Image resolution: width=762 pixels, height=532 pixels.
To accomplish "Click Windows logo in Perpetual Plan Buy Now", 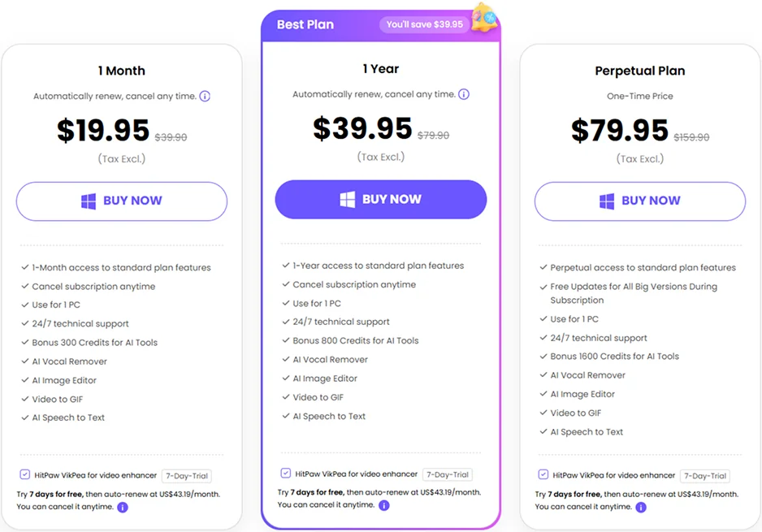I will click(607, 201).
